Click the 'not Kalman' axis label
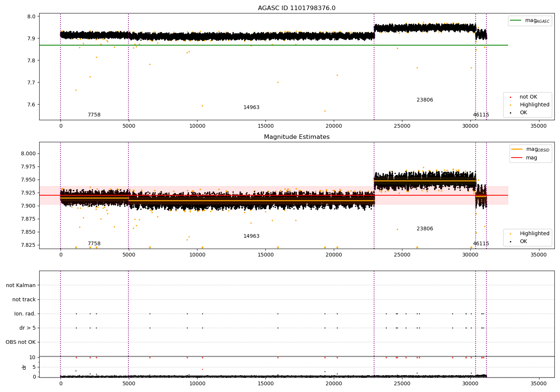The image size is (560, 392). point(21,286)
